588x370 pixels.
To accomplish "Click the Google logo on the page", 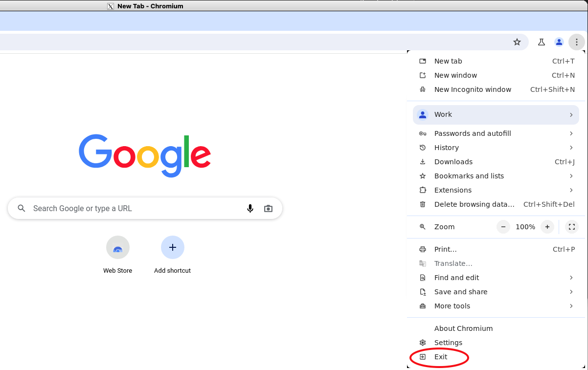I will coord(145,156).
